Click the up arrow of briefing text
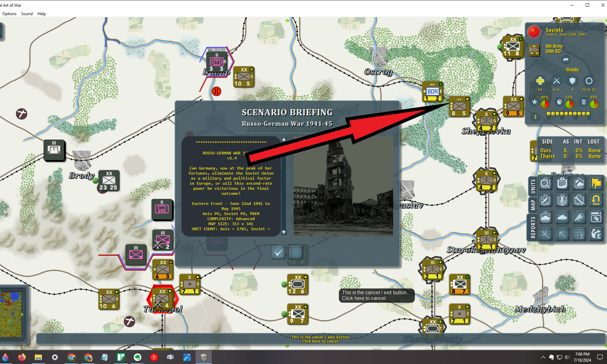This screenshot has width=607, height=364. (x=284, y=139)
